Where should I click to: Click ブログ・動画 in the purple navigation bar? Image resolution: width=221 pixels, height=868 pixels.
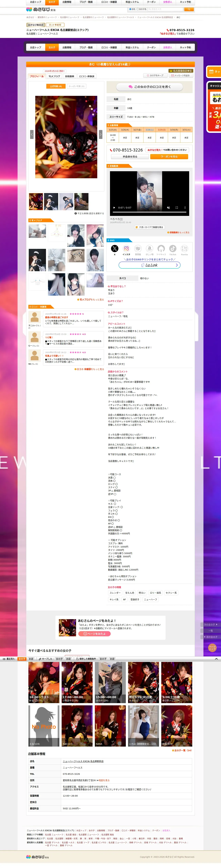[x=86, y=48]
